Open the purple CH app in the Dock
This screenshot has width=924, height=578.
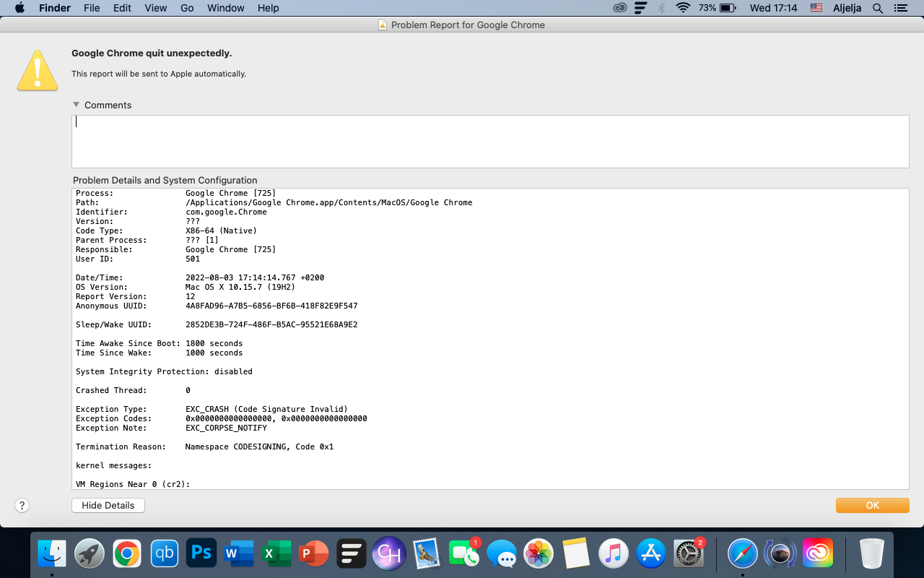[x=389, y=554]
